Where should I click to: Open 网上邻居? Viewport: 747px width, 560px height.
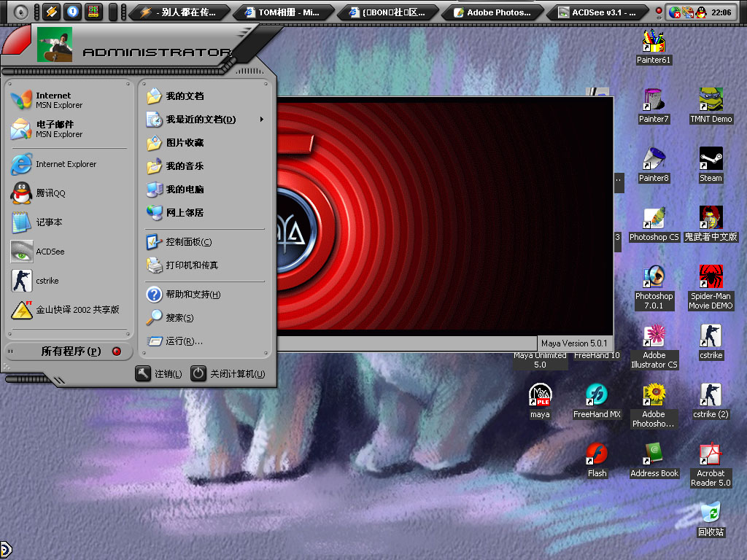click(205, 213)
